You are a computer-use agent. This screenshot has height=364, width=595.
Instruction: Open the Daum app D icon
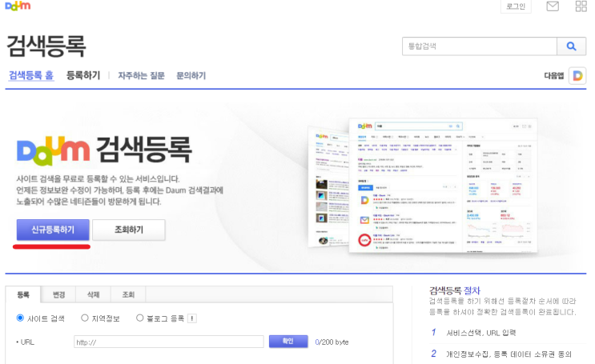coord(577,76)
